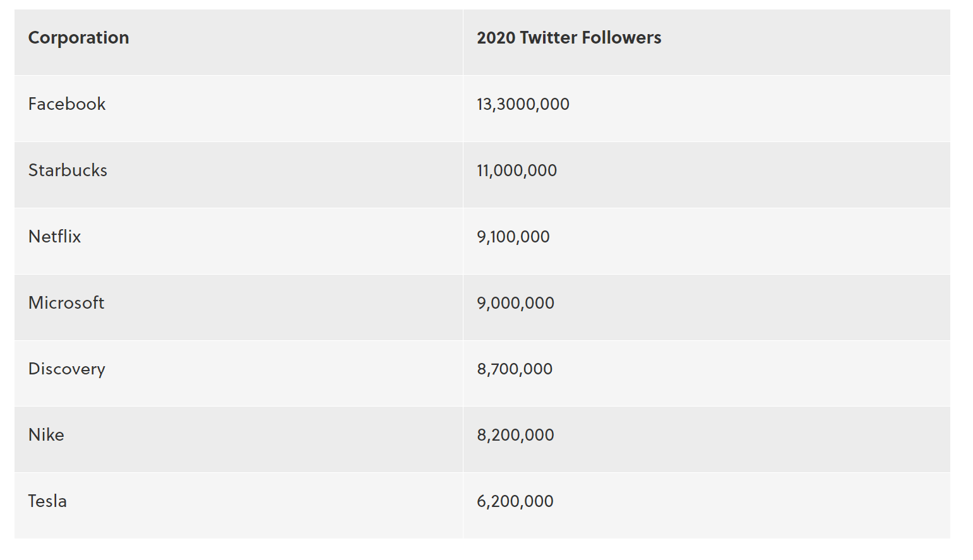973x560 pixels.
Task: Click the word Followers in the header
Action: pos(621,38)
